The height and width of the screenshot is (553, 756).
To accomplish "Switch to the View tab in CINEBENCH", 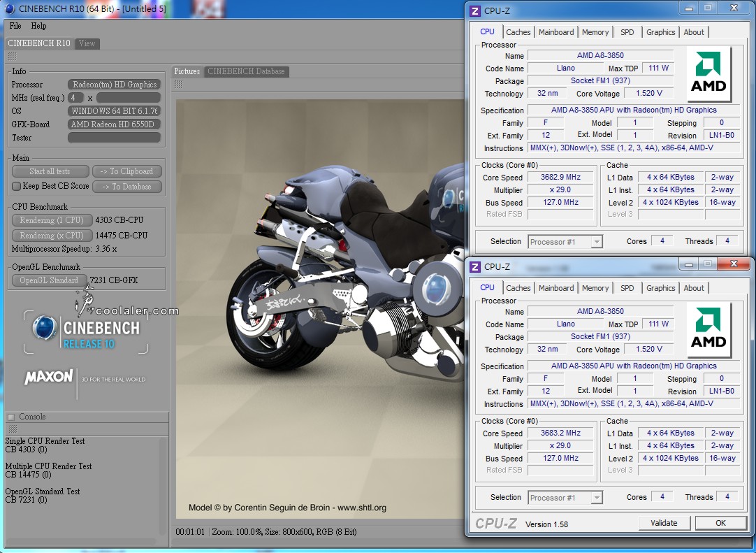I will point(87,43).
